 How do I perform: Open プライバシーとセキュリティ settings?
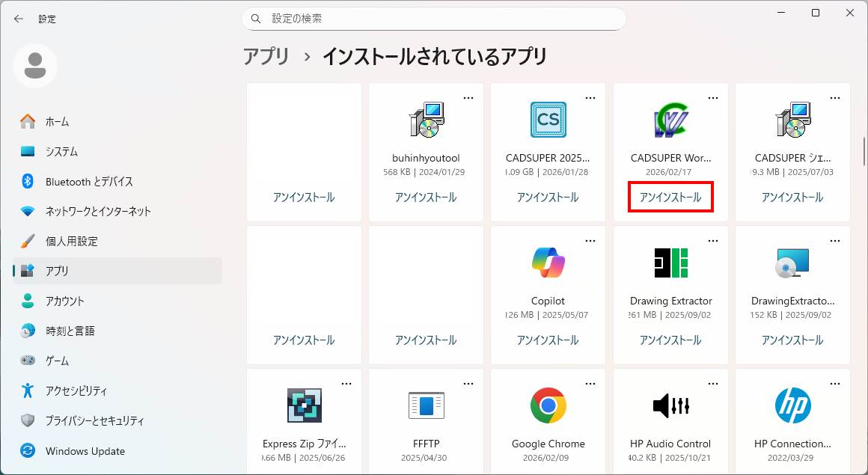tap(117, 420)
